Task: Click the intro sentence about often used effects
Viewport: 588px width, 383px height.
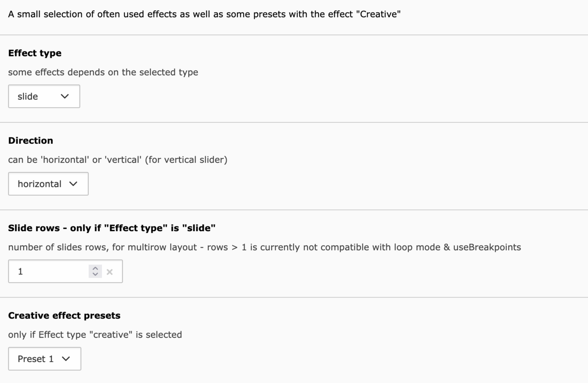Action: point(204,14)
